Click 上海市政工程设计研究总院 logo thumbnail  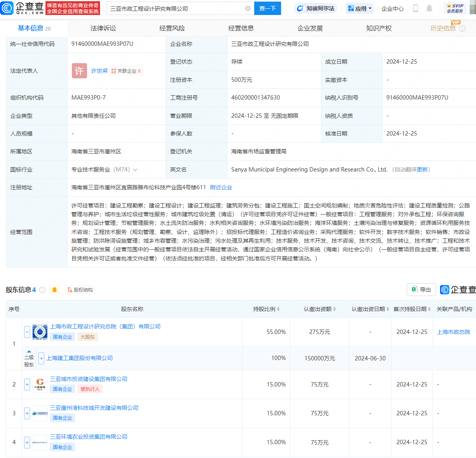[x=40, y=332]
